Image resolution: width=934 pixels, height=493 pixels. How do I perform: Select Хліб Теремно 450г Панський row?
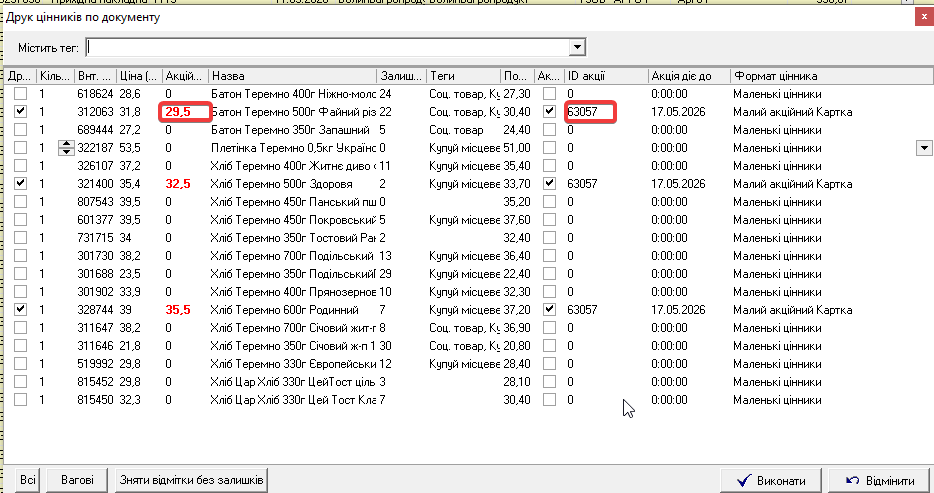293,202
